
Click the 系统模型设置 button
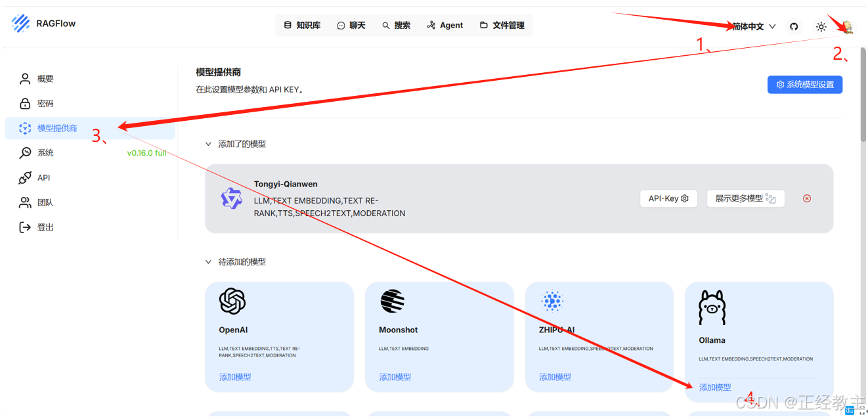pos(805,85)
